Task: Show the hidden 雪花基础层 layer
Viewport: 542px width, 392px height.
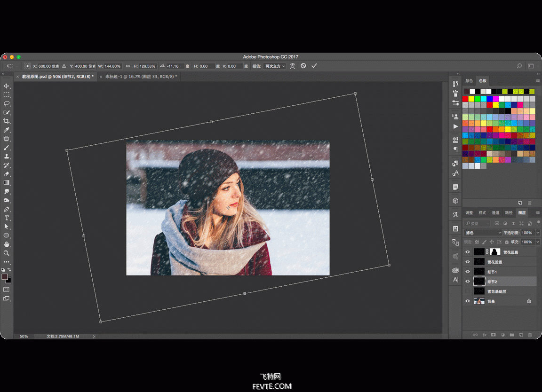Action: pos(468,291)
